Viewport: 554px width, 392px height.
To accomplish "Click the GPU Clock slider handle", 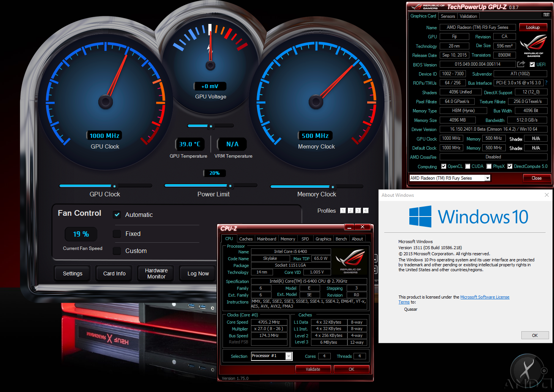I will tap(114, 186).
